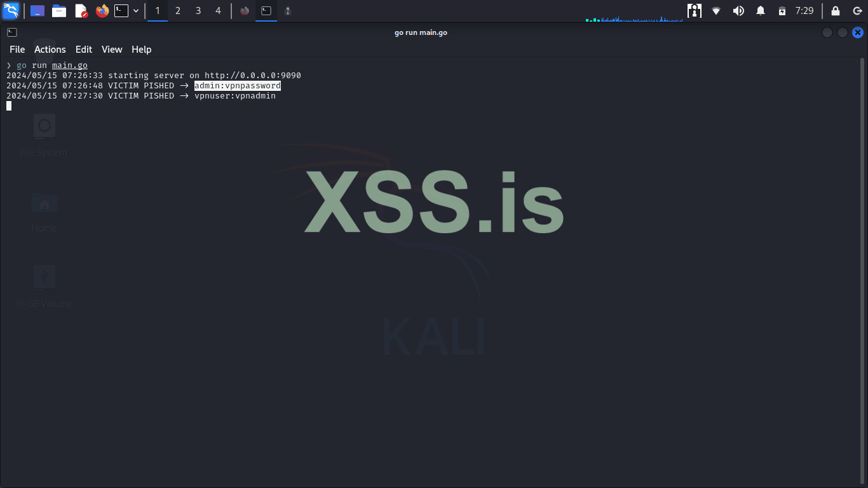Click the 07:26:33 timestamp in the terminal
Image resolution: width=868 pixels, height=488 pixels.
pyautogui.click(x=83, y=76)
